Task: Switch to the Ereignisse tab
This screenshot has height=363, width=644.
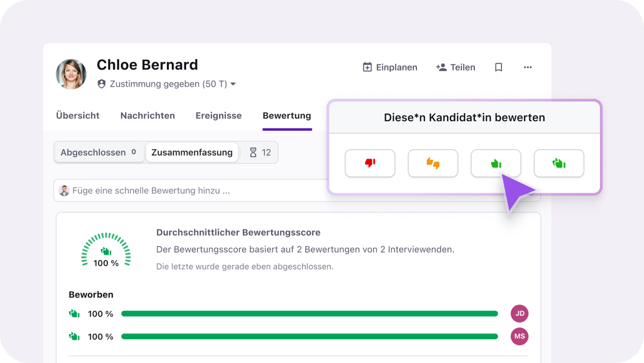Action: [x=218, y=116]
